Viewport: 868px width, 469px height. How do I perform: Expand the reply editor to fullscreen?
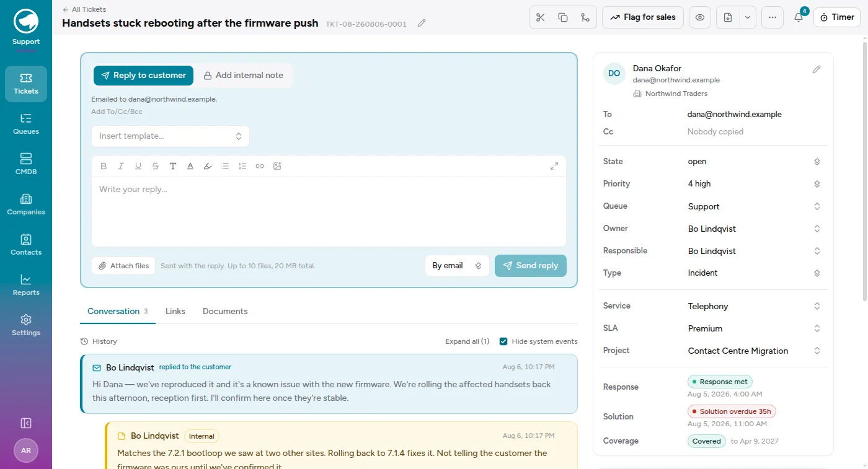click(x=554, y=166)
